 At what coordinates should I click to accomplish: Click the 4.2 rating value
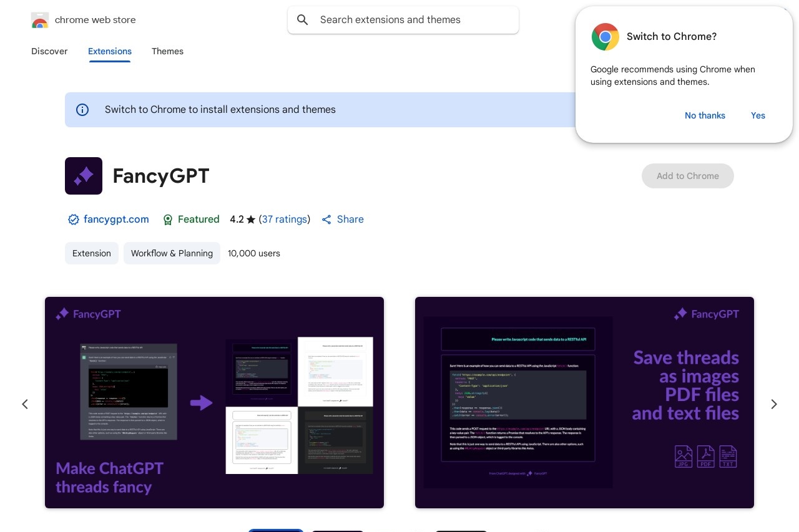[237, 220]
